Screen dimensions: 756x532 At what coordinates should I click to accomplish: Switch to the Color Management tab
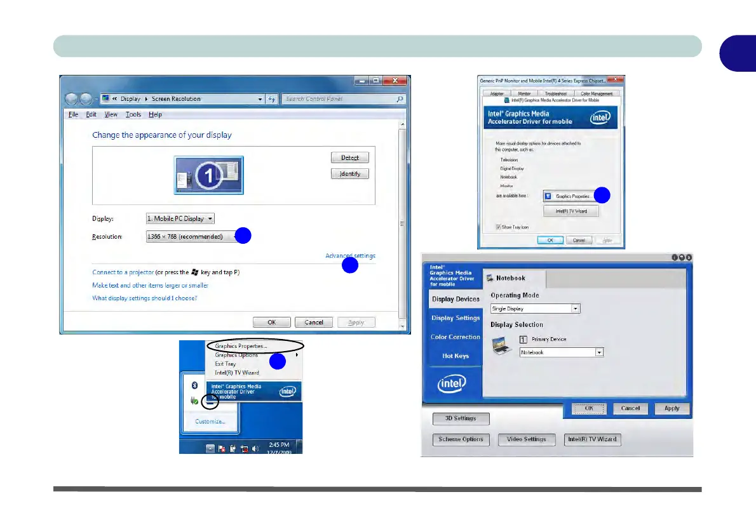point(597,93)
